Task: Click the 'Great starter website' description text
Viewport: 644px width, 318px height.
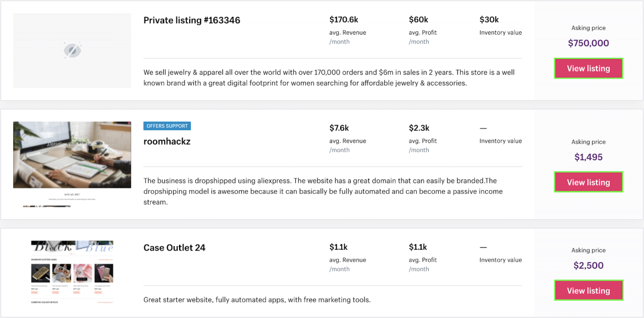Action: [257, 300]
